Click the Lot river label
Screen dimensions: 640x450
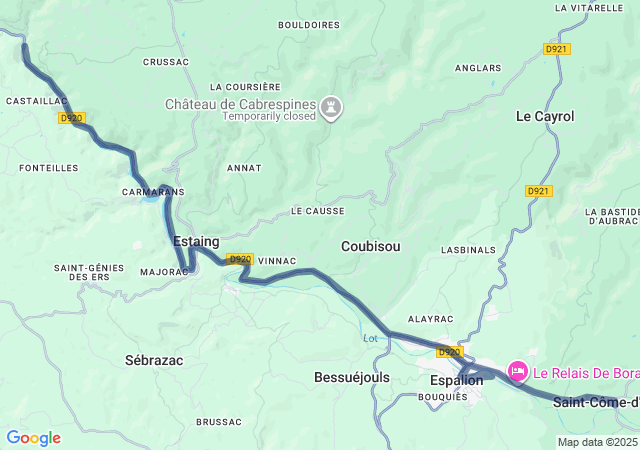370,338
